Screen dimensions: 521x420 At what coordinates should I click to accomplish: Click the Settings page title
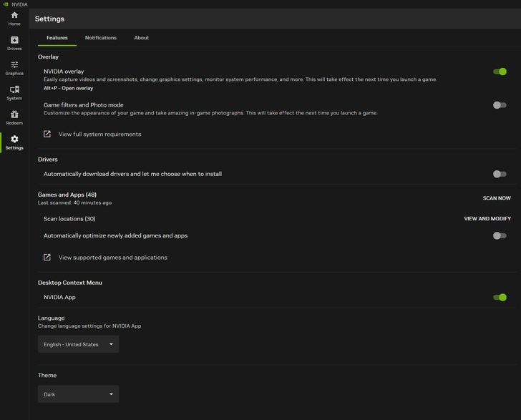coord(49,19)
